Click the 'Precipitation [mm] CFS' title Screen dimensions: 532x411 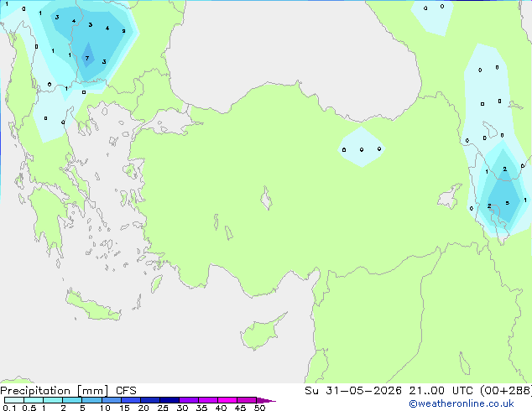pyautogui.click(x=68, y=391)
